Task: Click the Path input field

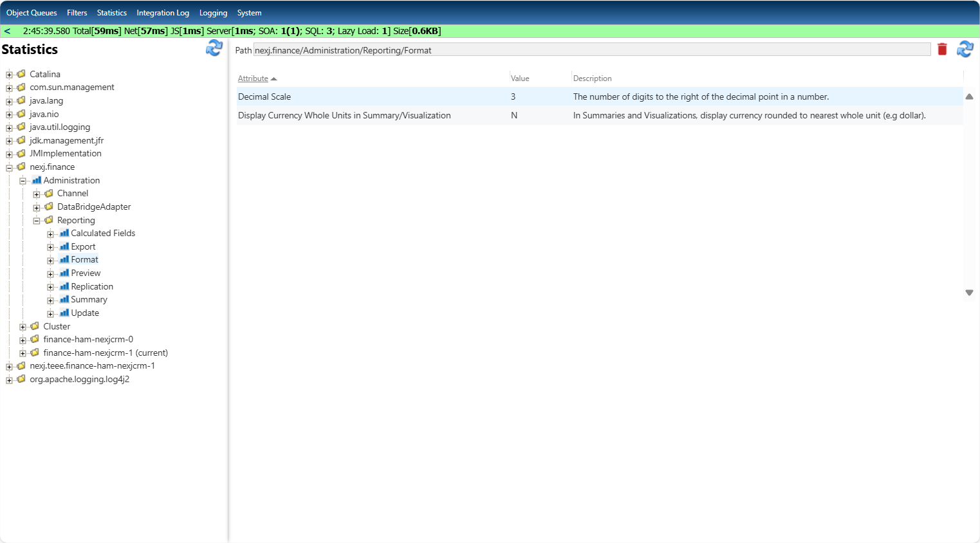Action: point(591,50)
